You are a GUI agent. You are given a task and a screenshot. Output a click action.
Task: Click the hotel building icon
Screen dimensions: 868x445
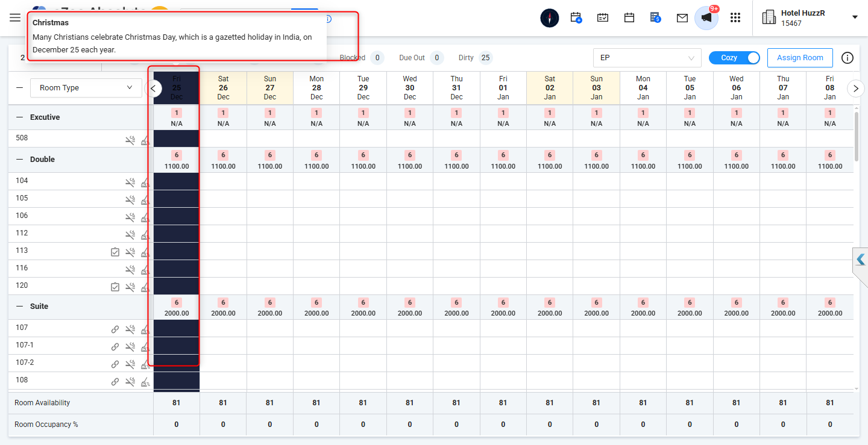coord(769,17)
